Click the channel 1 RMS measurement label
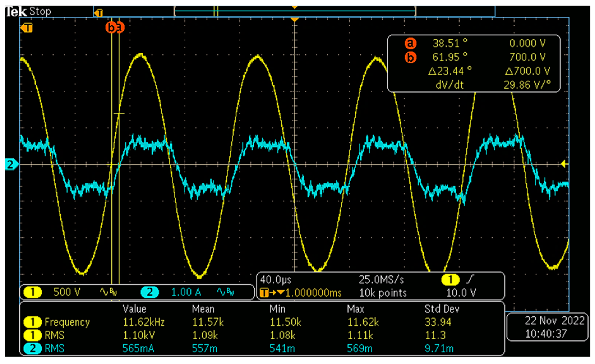Viewport: 595px width, 364px height. coord(54,335)
